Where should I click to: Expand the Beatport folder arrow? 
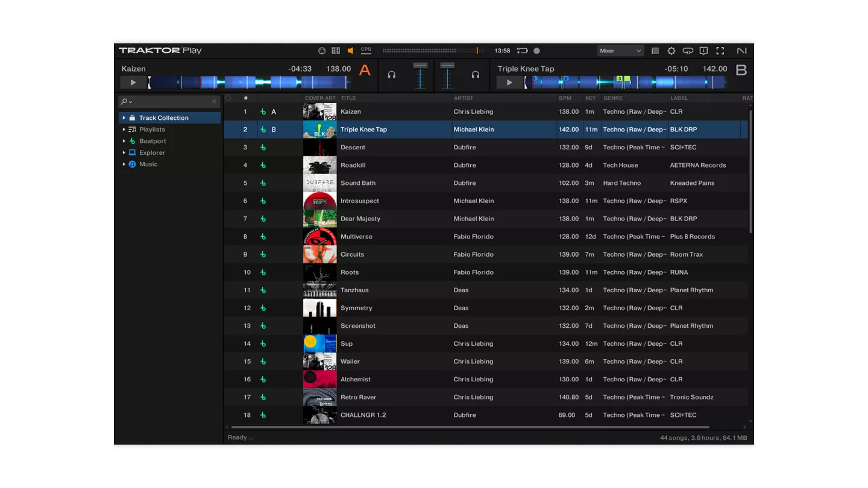[124, 141]
